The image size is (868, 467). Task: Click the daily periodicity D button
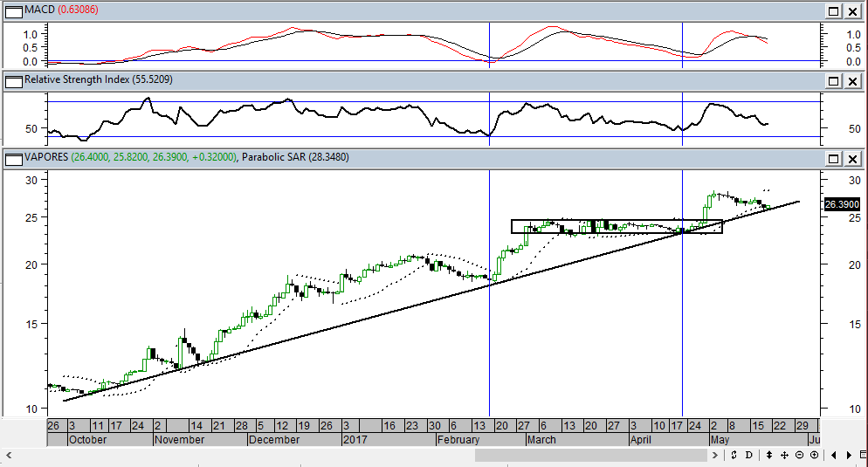(x=748, y=455)
